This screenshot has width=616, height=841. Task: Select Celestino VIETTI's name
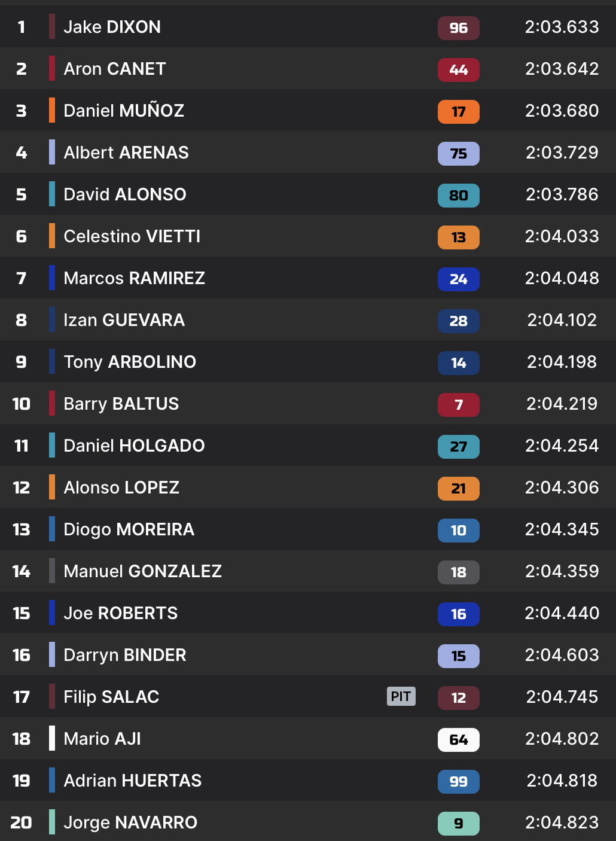pos(132,236)
